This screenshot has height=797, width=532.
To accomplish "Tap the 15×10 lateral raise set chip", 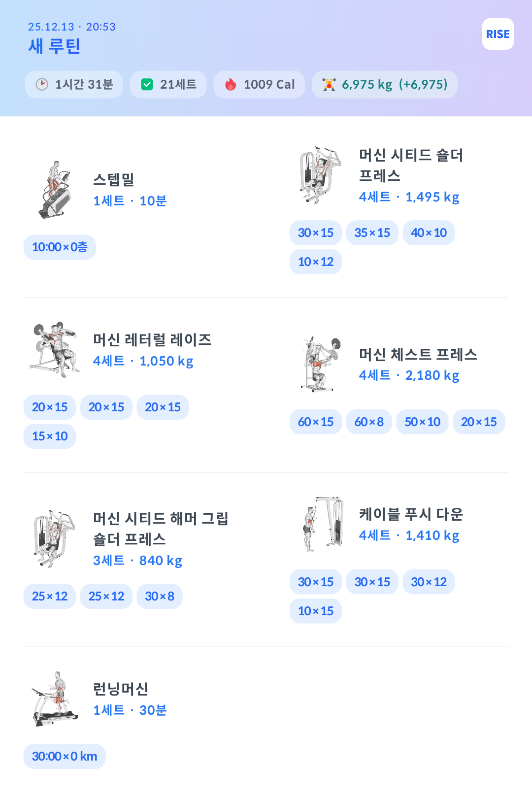I will (x=50, y=436).
